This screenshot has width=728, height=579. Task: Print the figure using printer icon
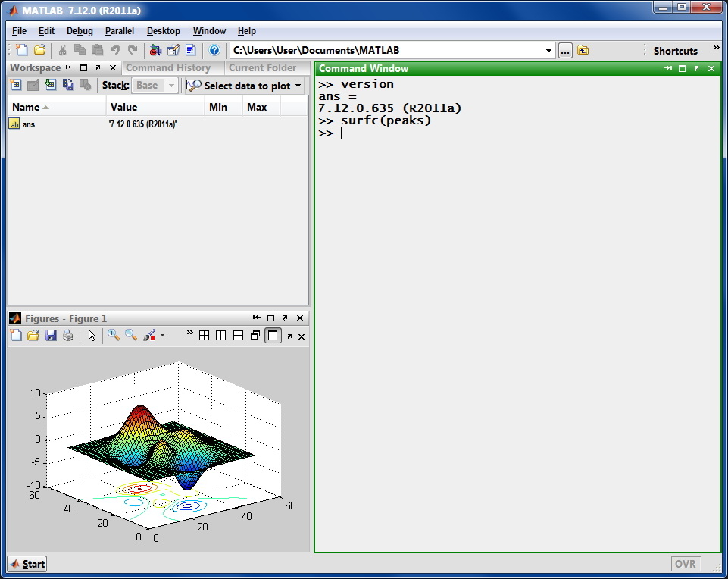68,335
